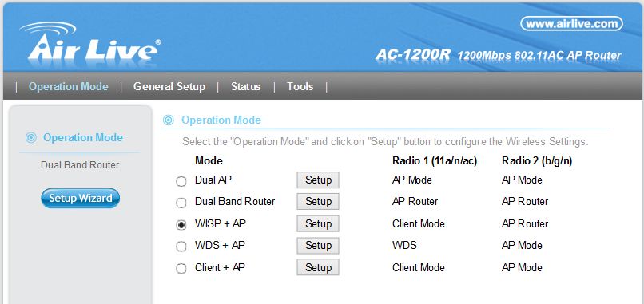Click Setup for Dual Band Router
Image resolution: width=644 pixels, height=304 pixels.
tap(318, 202)
